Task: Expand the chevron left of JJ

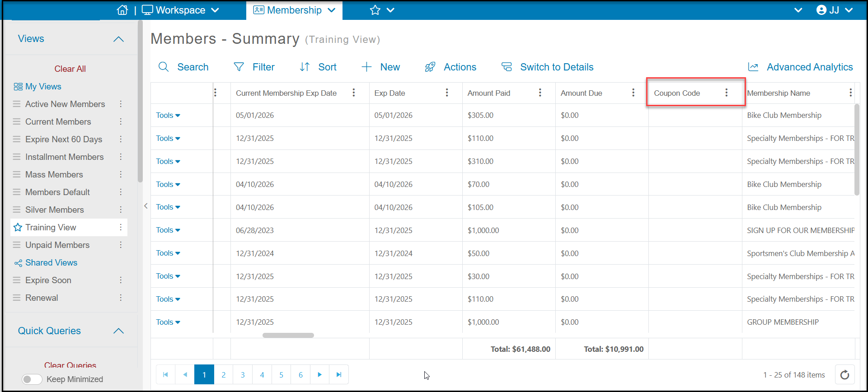Action: click(x=798, y=10)
